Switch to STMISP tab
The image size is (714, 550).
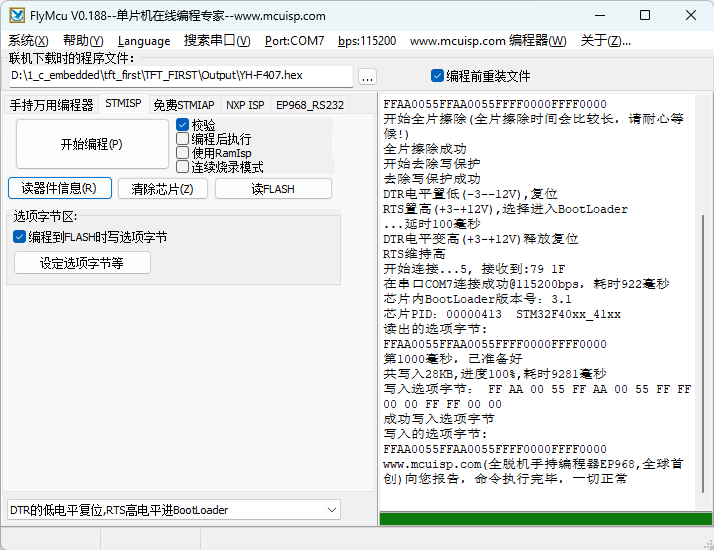123,103
